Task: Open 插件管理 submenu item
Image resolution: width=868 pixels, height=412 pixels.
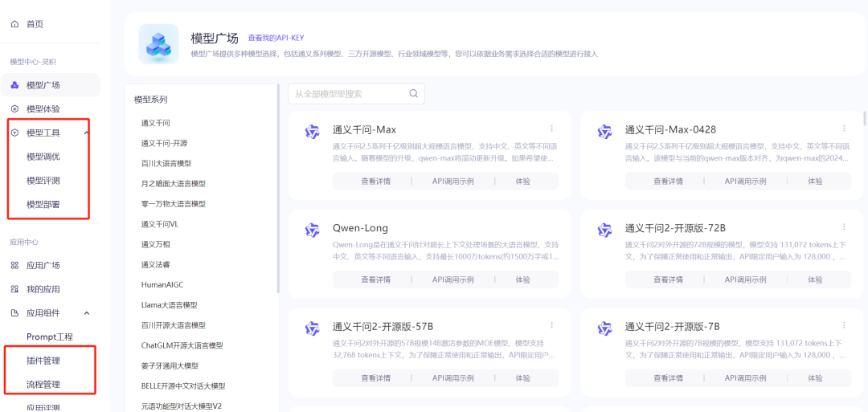Action: point(43,361)
